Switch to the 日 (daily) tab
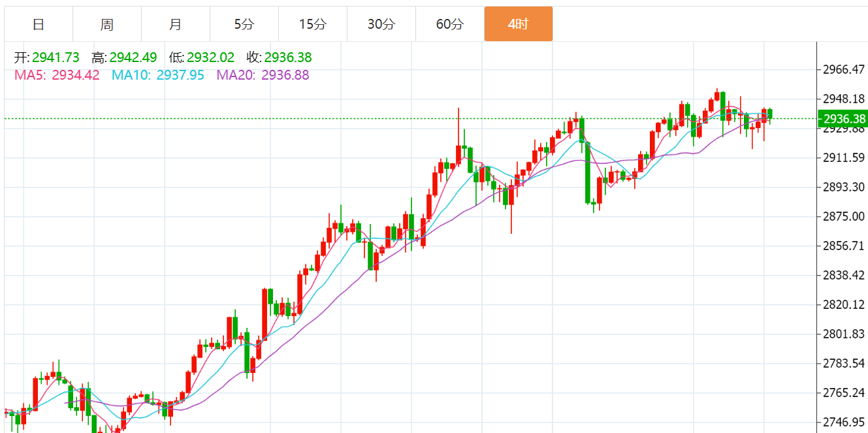868x433 pixels. pos(39,25)
